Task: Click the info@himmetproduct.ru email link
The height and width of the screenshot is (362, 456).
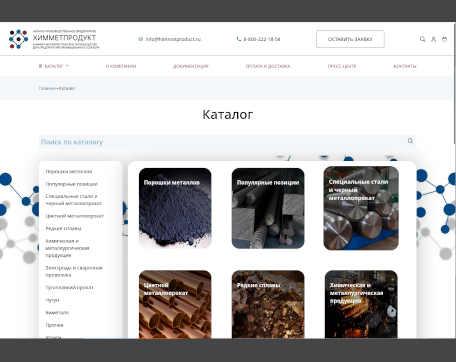Action: (x=173, y=39)
